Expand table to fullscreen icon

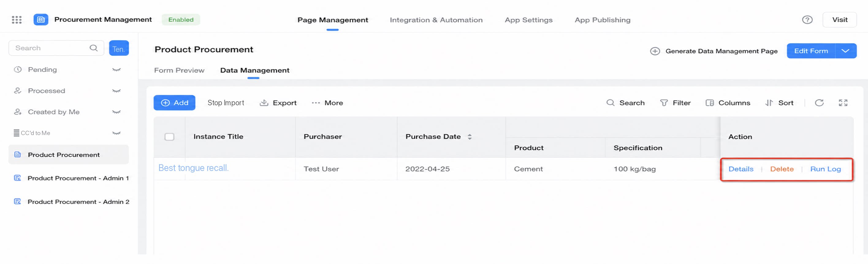(x=843, y=103)
